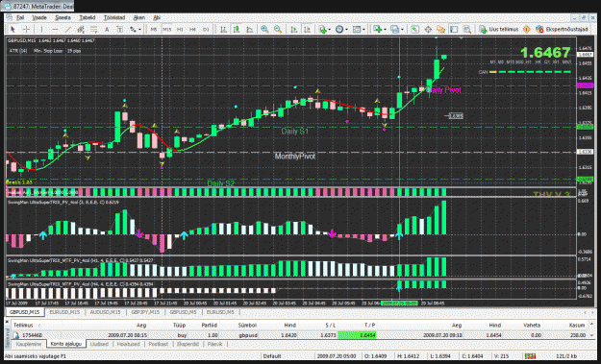Switch chart to H4 timeframe
This screenshot has width=601, height=364.
pos(192,29)
